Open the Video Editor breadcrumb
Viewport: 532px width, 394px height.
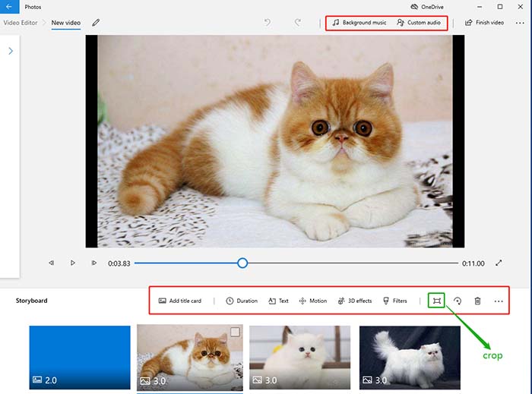pos(21,23)
